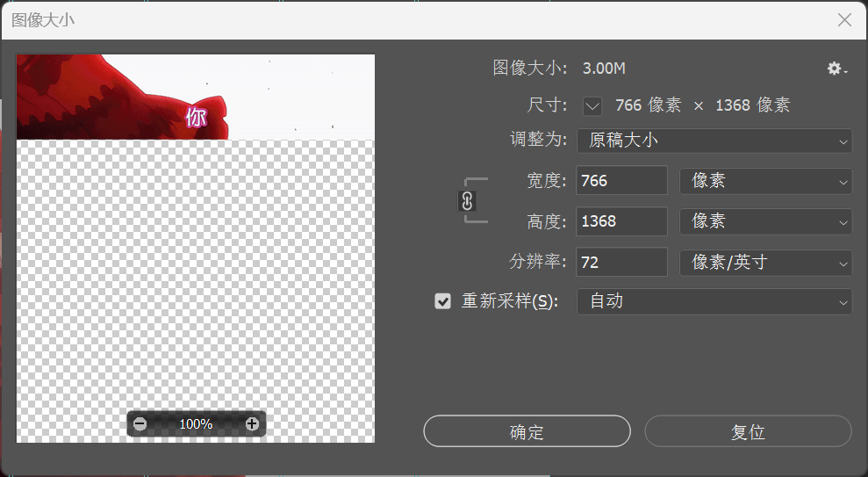
Task: Open the 高度 unit 像素 dropdown
Action: [765, 221]
